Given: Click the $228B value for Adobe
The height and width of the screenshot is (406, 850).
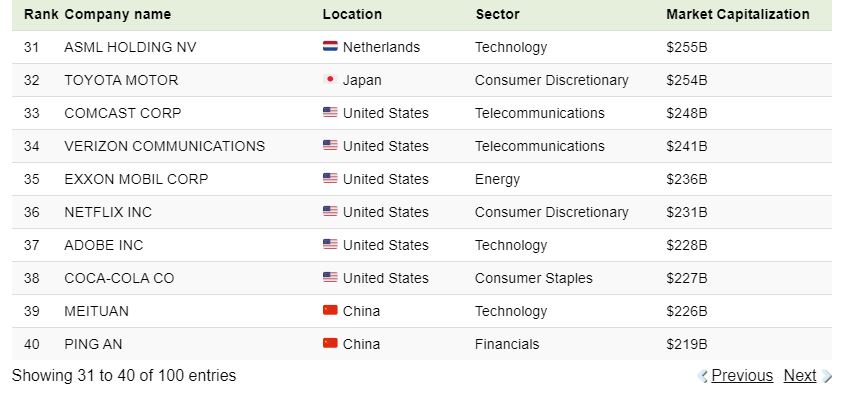Looking at the screenshot, I should 687,245.
